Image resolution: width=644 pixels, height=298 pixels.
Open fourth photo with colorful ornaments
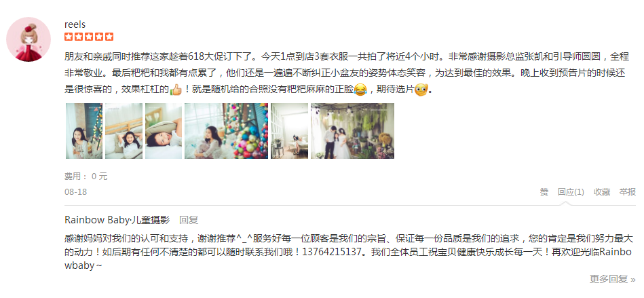[x=226, y=131]
